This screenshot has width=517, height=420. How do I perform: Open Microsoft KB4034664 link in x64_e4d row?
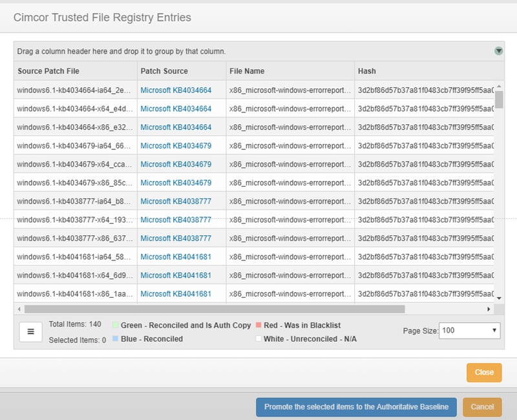click(x=176, y=109)
